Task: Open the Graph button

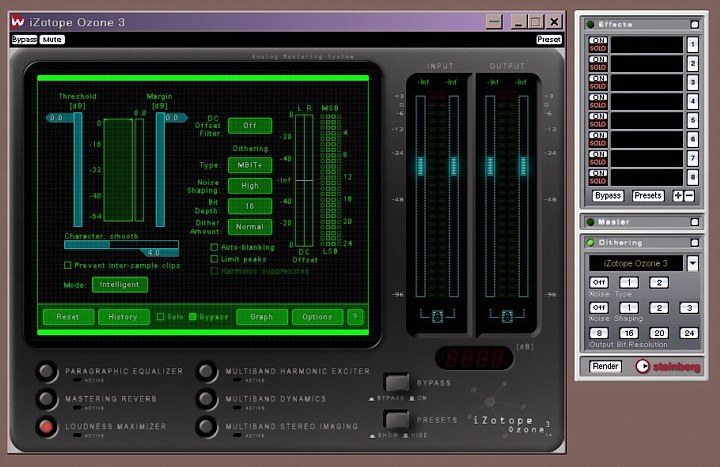Action: (x=262, y=317)
